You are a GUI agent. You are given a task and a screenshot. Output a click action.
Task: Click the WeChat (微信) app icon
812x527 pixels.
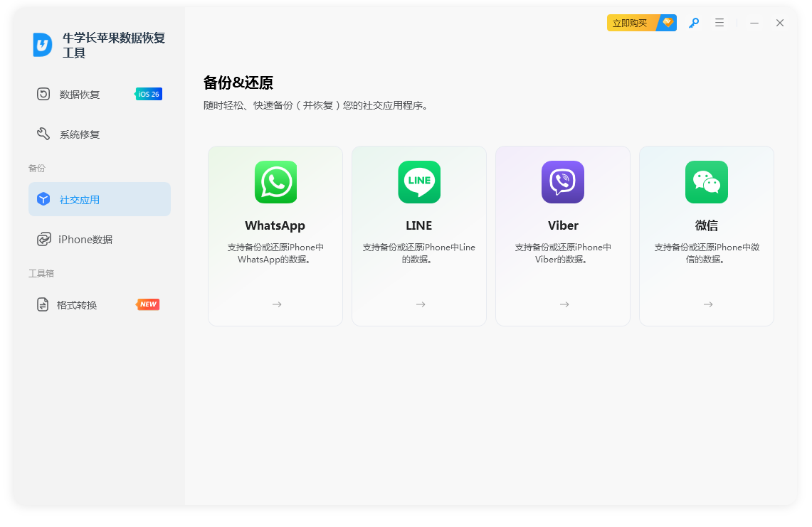[707, 182]
